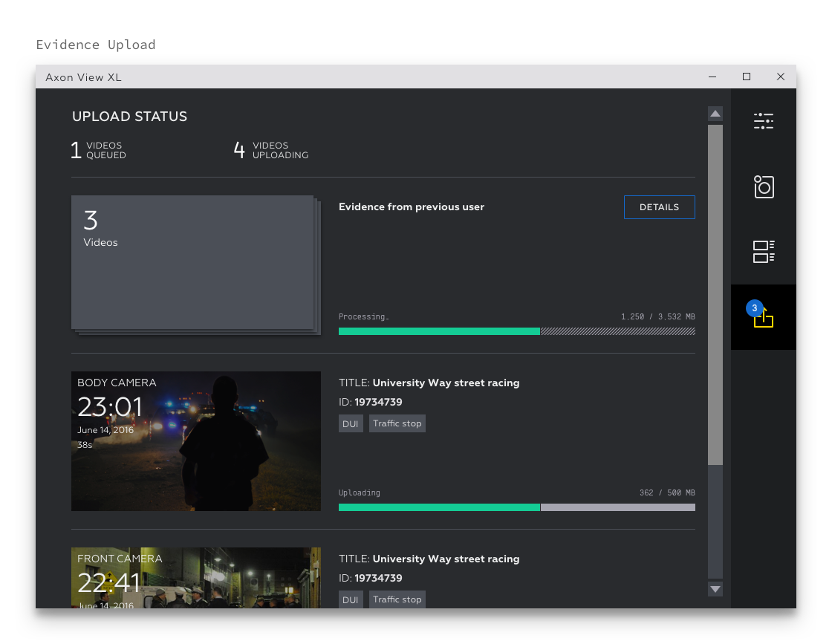The width and height of the screenshot is (832, 644).
Task: Open the video list view icon
Action: (764, 252)
